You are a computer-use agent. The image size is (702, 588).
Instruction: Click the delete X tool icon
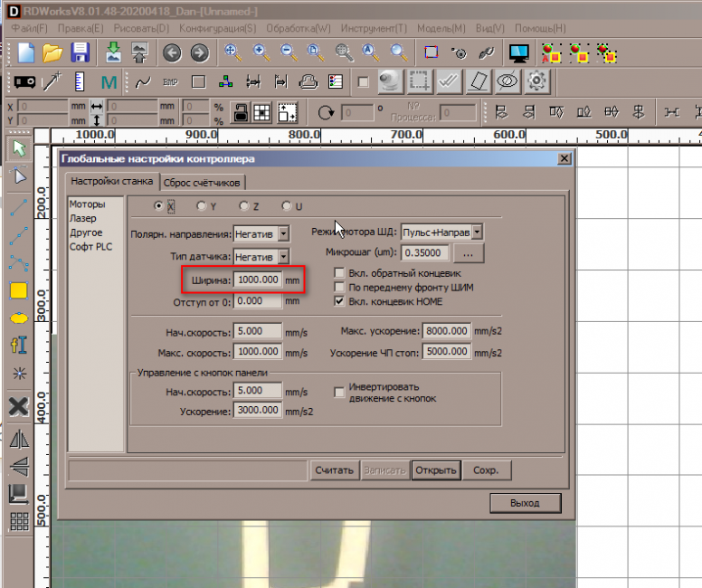click(18, 406)
